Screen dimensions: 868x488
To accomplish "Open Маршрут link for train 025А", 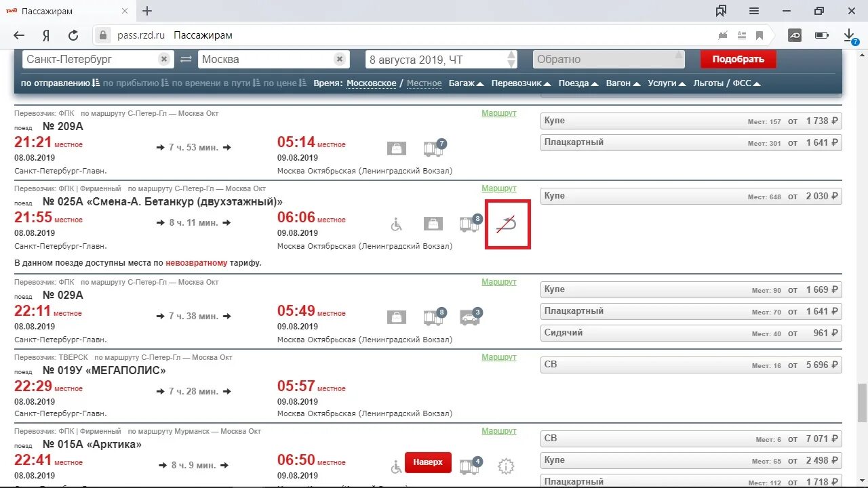I will [x=499, y=188].
